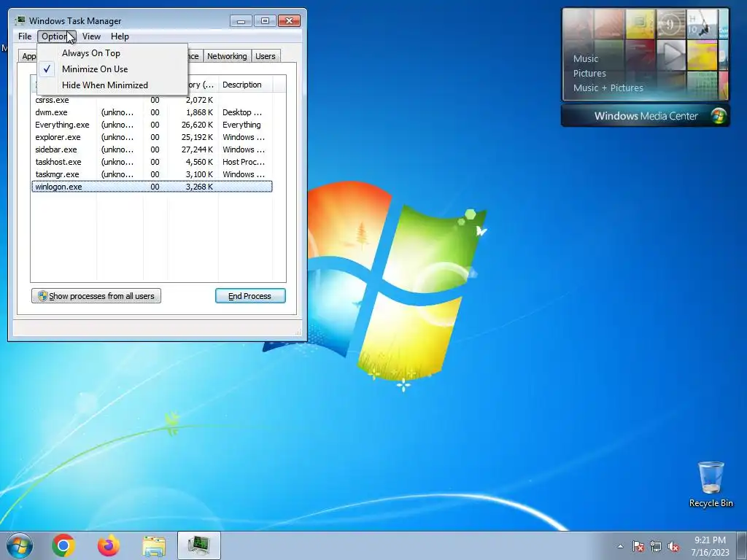Image resolution: width=747 pixels, height=560 pixels.
Task: Click Action Center flag tray icon
Action: click(638, 546)
